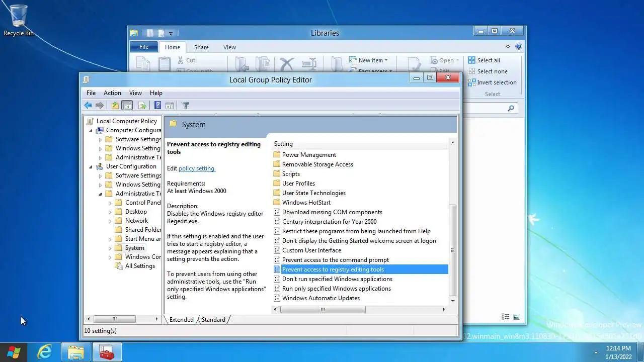Click Invert selection in Libraries ribbon

click(492, 82)
